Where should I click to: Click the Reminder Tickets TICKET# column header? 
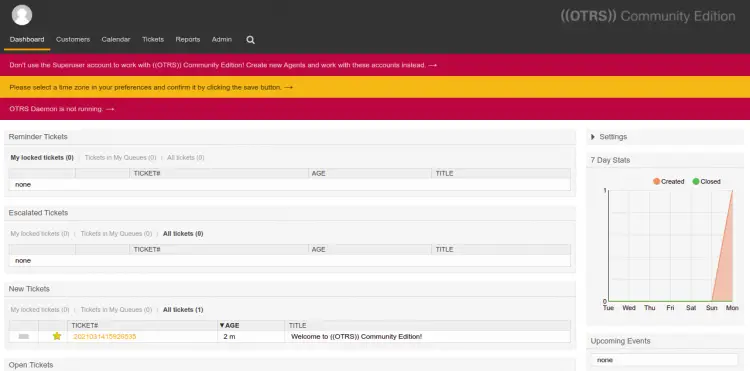point(147,174)
